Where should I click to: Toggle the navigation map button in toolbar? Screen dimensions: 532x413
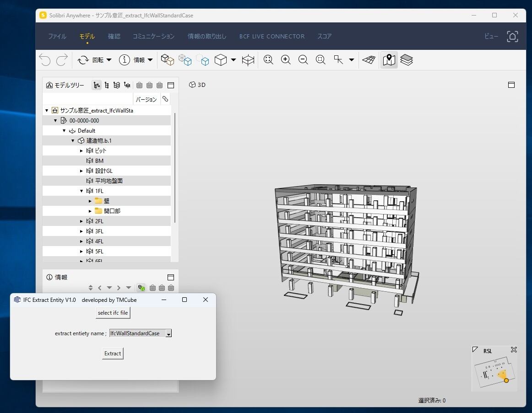(x=389, y=60)
